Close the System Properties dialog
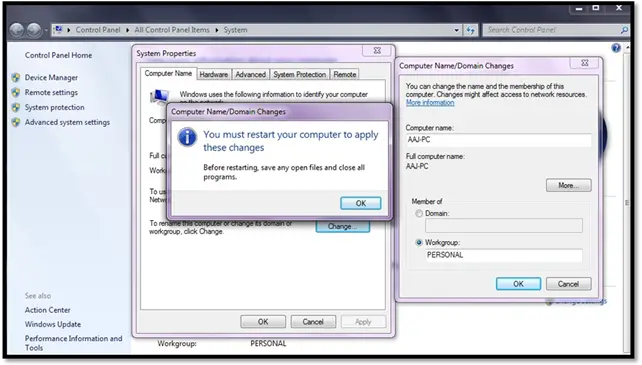Viewport: 642px width, 365px height. pyautogui.click(x=378, y=50)
